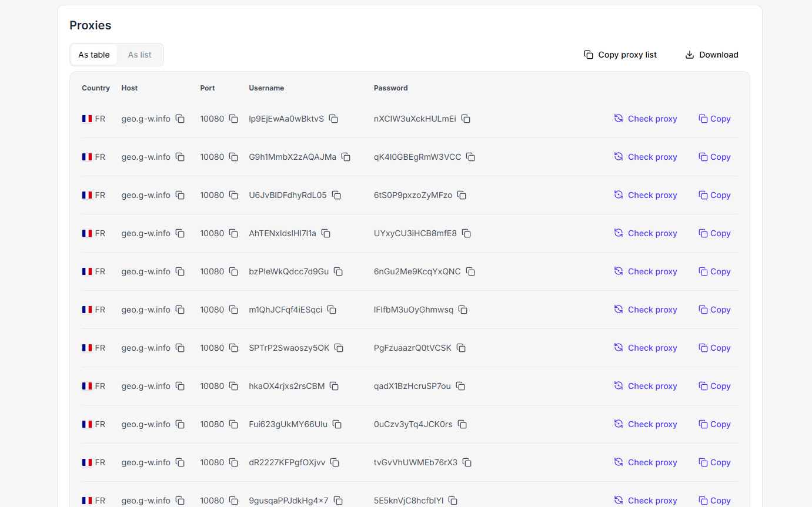Copy username icon next to dR2227KFPgfOXjvv
This screenshot has width=812, height=507.
click(335, 462)
